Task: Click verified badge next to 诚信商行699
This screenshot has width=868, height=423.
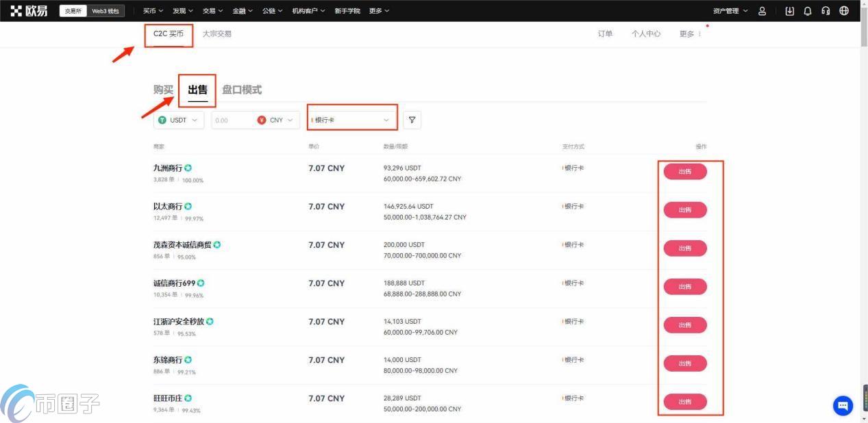Action: click(x=201, y=283)
